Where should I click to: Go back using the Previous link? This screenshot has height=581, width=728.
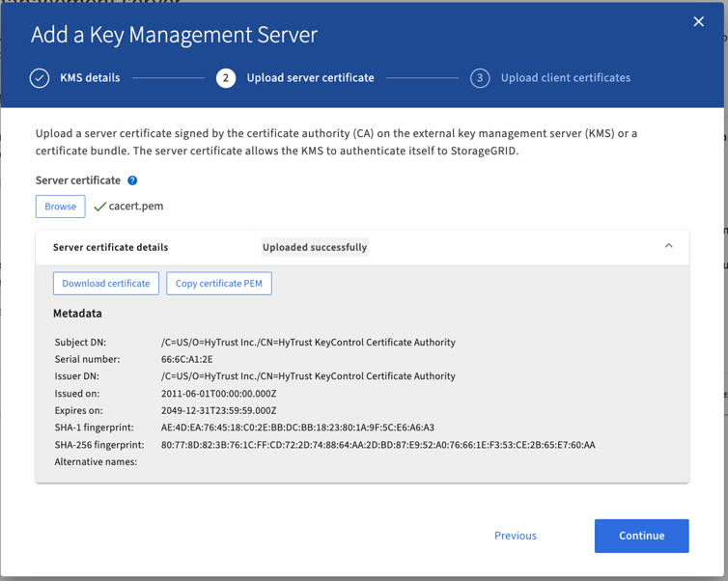coord(515,536)
